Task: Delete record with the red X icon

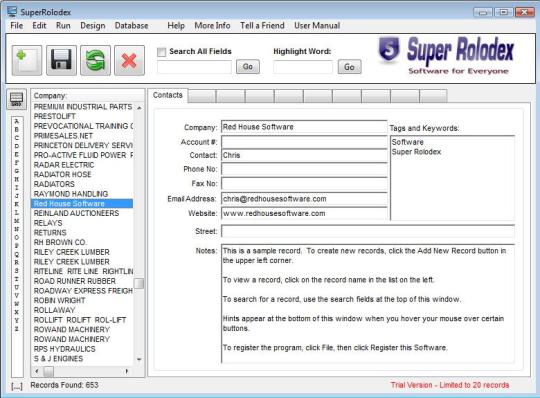Action: [x=129, y=60]
